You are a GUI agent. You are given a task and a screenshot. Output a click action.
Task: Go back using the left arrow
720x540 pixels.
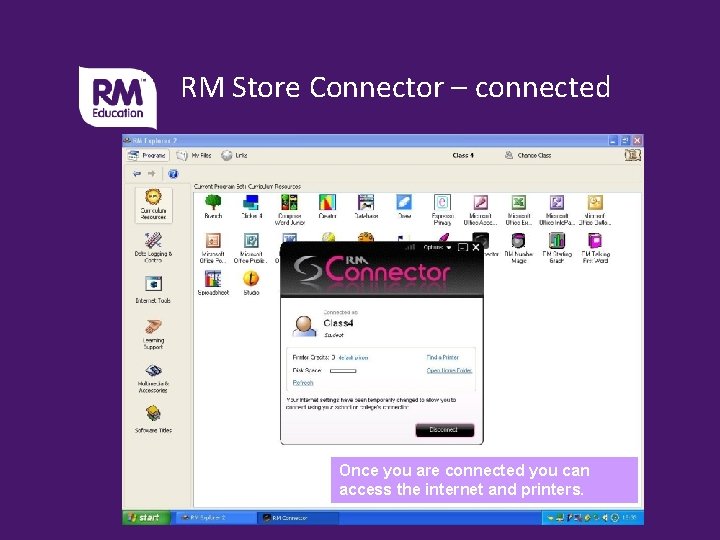pos(137,174)
